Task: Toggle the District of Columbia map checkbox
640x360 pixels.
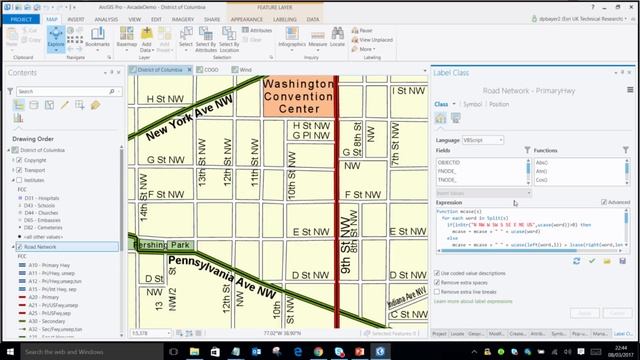Action: click(x=15, y=150)
